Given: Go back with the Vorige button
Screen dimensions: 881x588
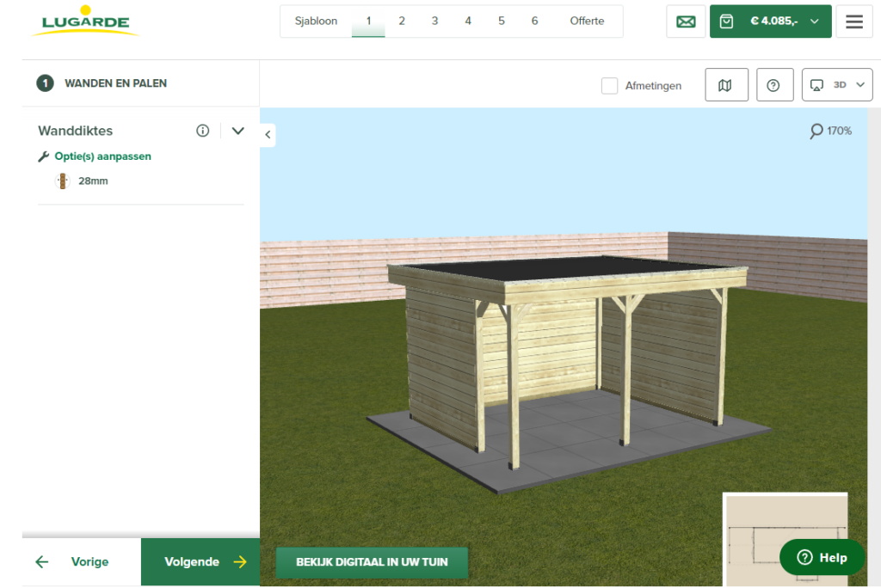Looking at the screenshot, I should (x=82, y=561).
